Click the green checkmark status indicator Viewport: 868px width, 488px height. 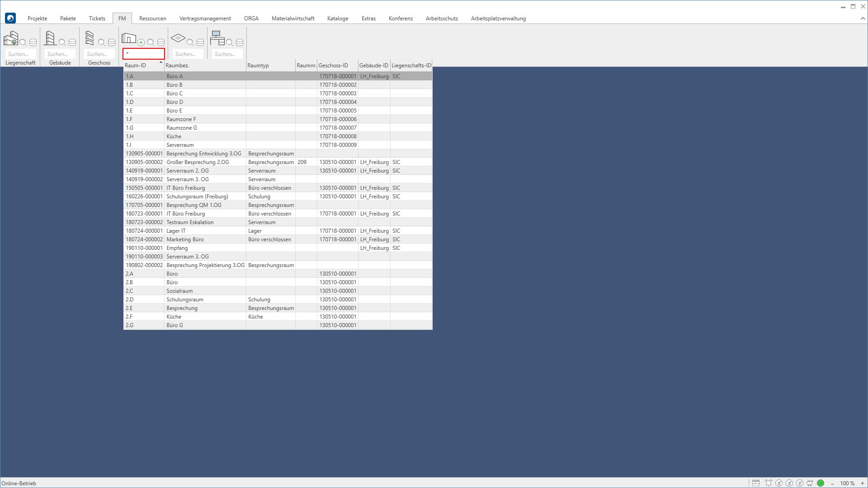click(x=821, y=483)
